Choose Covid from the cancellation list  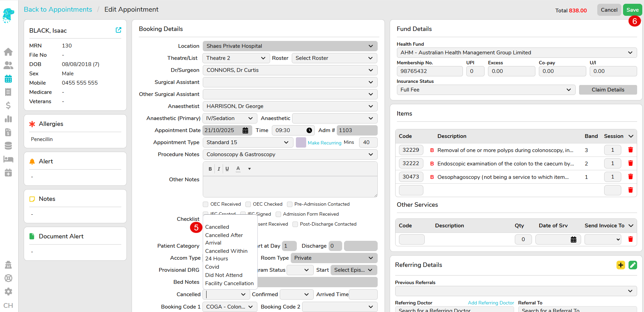pos(212,267)
